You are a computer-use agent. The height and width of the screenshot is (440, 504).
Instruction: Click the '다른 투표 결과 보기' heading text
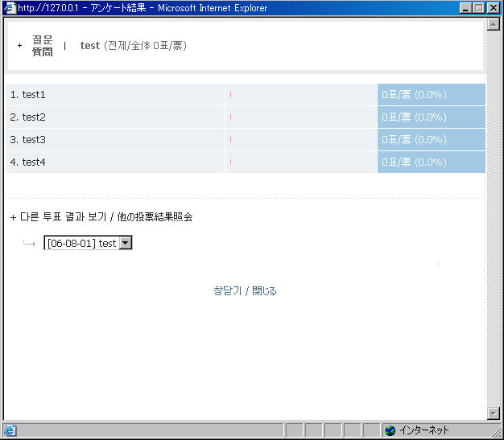tap(63, 217)
